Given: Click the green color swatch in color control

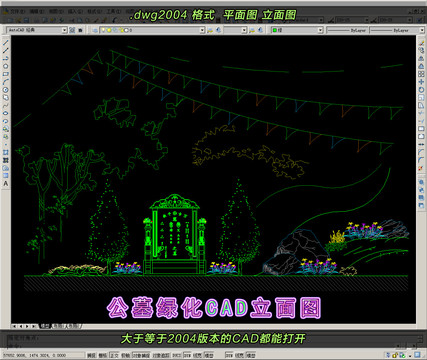Looking at the screenshot, I should 275,30.
